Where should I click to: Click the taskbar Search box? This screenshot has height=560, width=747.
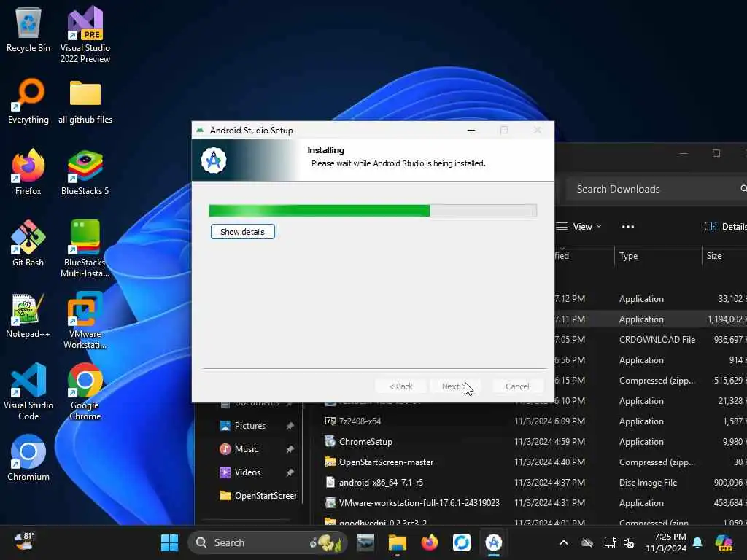(x=268, y=542)
